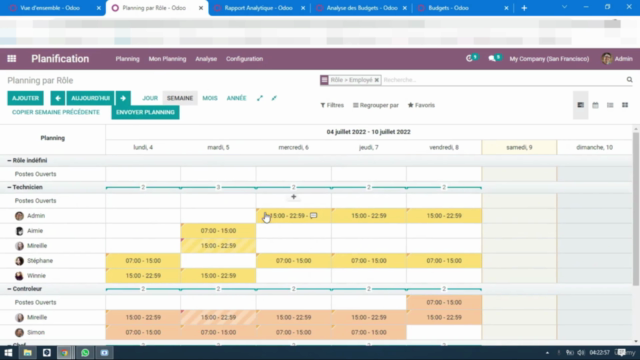
Task: Open My Company (San Francisco) switcher
Action: coord(549,59)
